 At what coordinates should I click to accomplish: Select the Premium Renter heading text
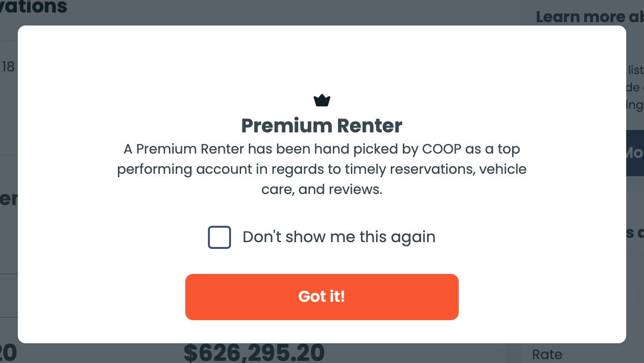tap(322, 126)
